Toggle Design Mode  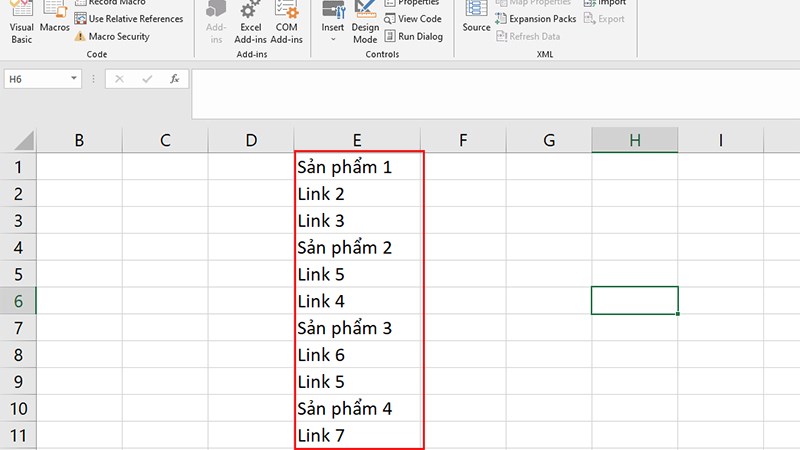click(365, 22)
